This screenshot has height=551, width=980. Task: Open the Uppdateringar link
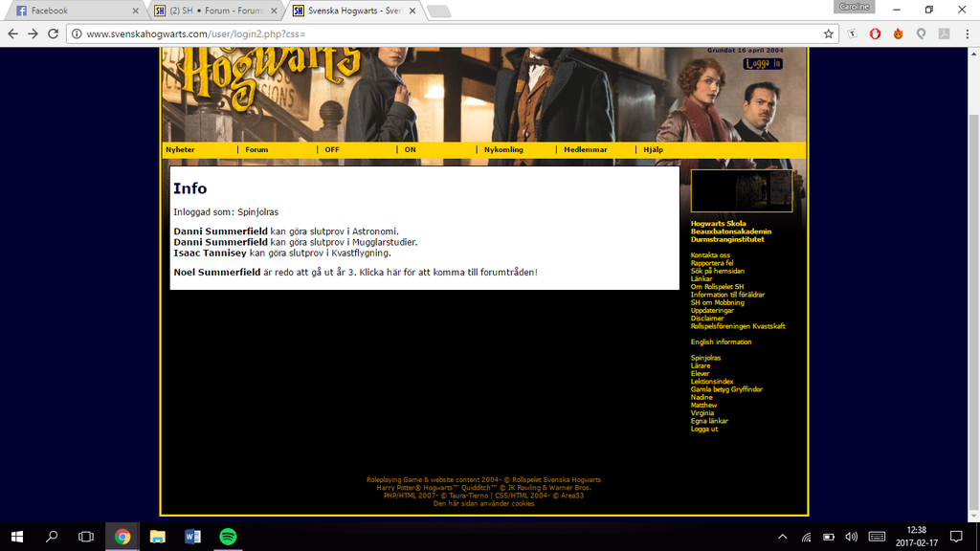pos(712,311)
